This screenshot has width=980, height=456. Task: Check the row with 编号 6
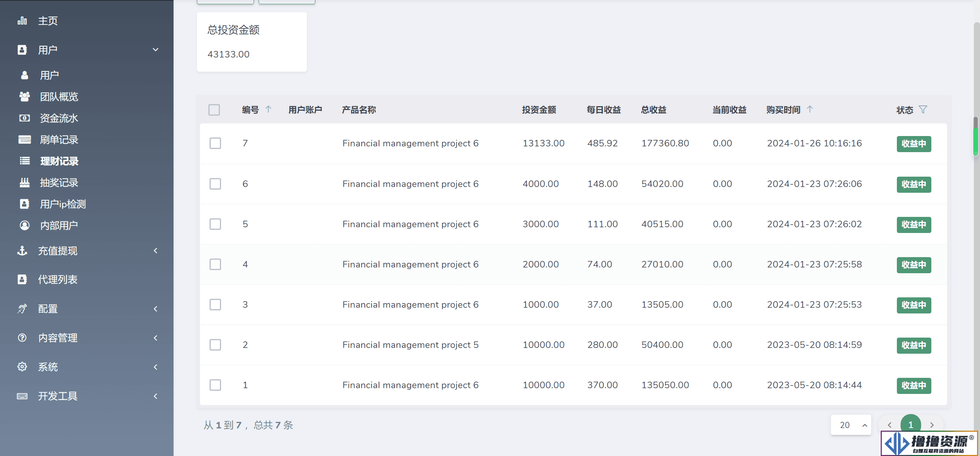[215, 184]
